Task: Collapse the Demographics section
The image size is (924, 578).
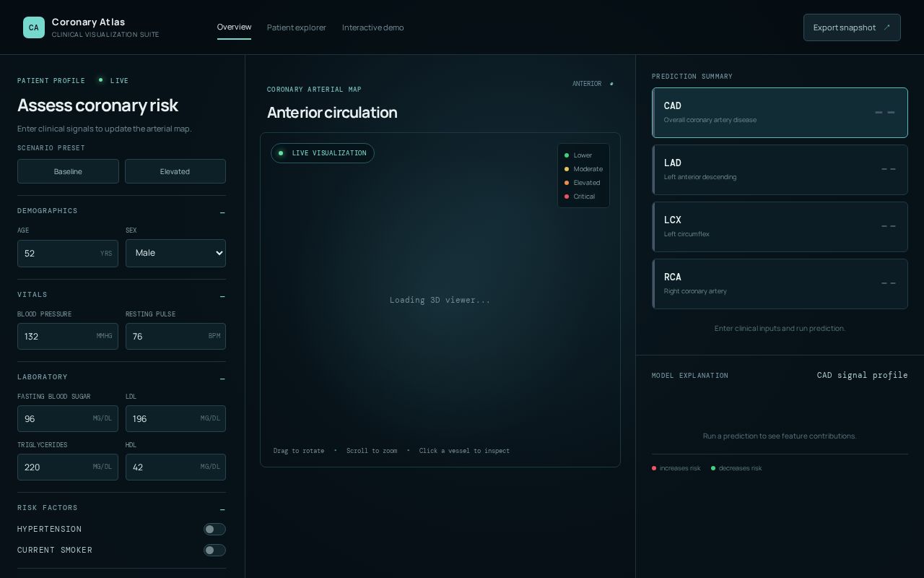Action: (x=222, y=213)
